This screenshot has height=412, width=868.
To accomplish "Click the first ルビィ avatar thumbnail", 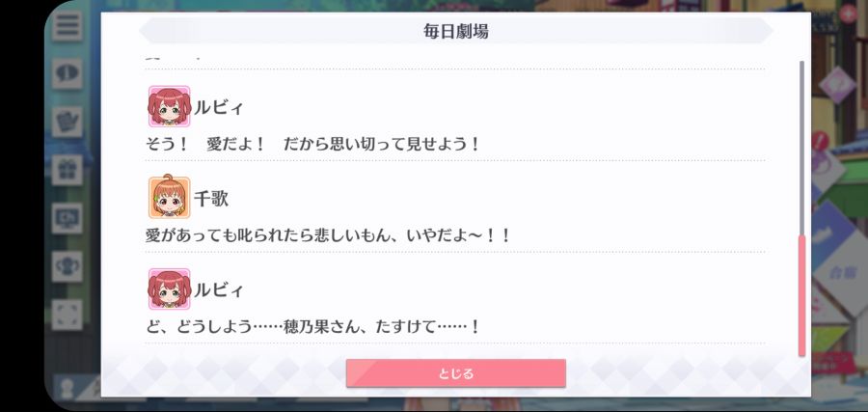I will [x=169, y=106].
